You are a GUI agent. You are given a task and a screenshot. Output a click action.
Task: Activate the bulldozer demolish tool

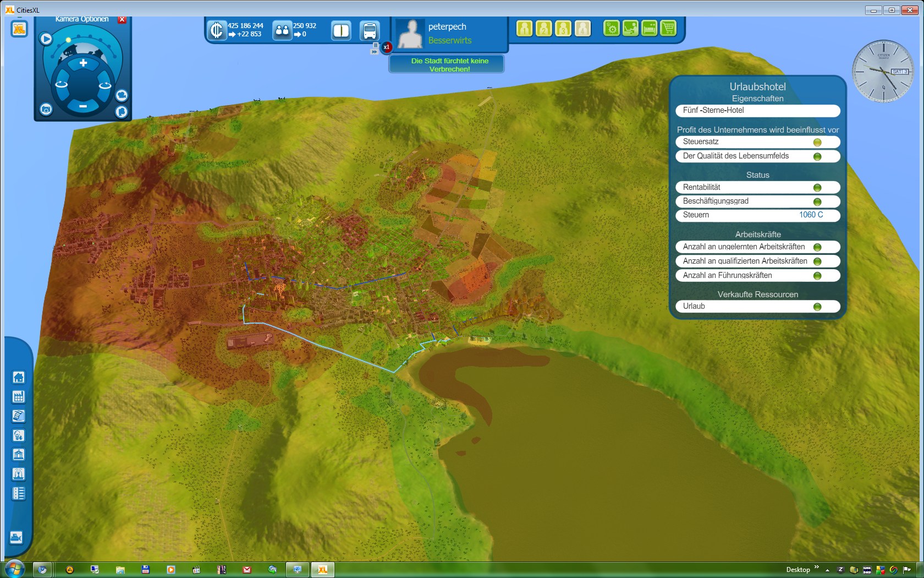coord(16,537)
